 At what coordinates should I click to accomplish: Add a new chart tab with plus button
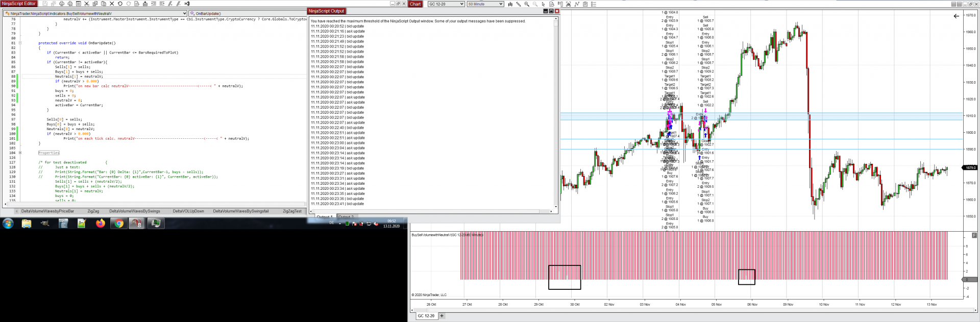tap(442, 316)
